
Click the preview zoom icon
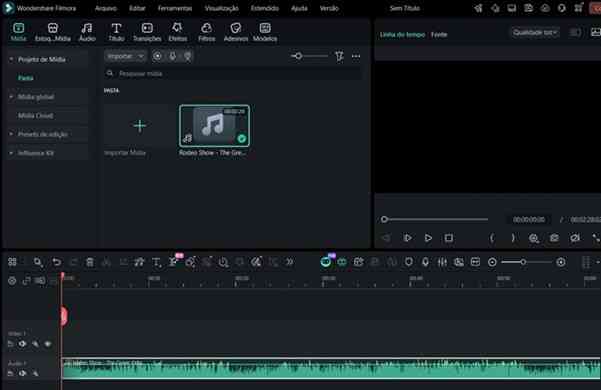pyautogui.click(x=534, y=238)
